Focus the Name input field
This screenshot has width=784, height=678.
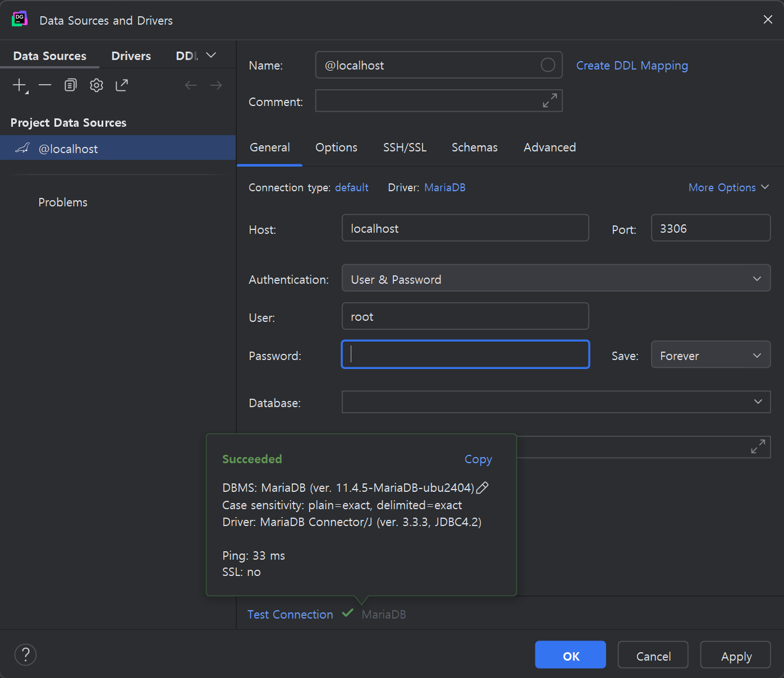(439, 65)
